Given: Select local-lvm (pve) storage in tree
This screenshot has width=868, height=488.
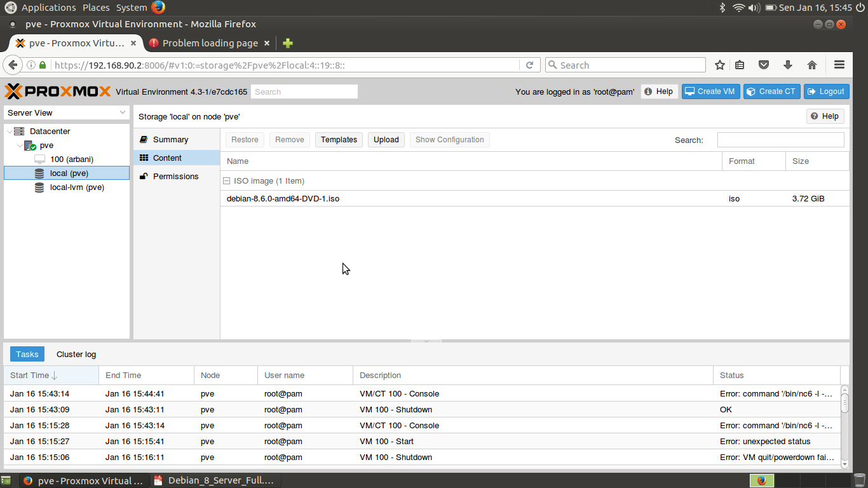Looking at the screenshot, I should [67, 187].
